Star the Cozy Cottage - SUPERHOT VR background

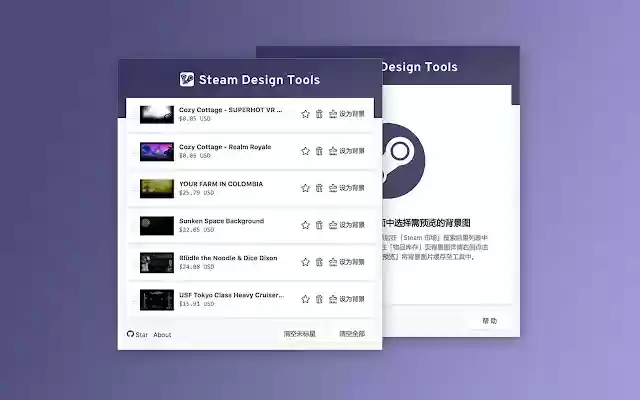(305, 114)
